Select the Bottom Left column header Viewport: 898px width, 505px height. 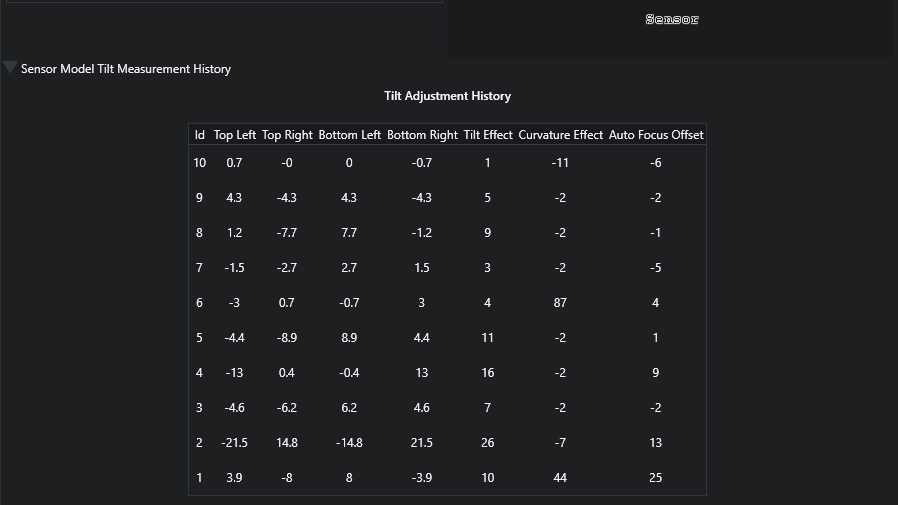click(x=349, y=135)
